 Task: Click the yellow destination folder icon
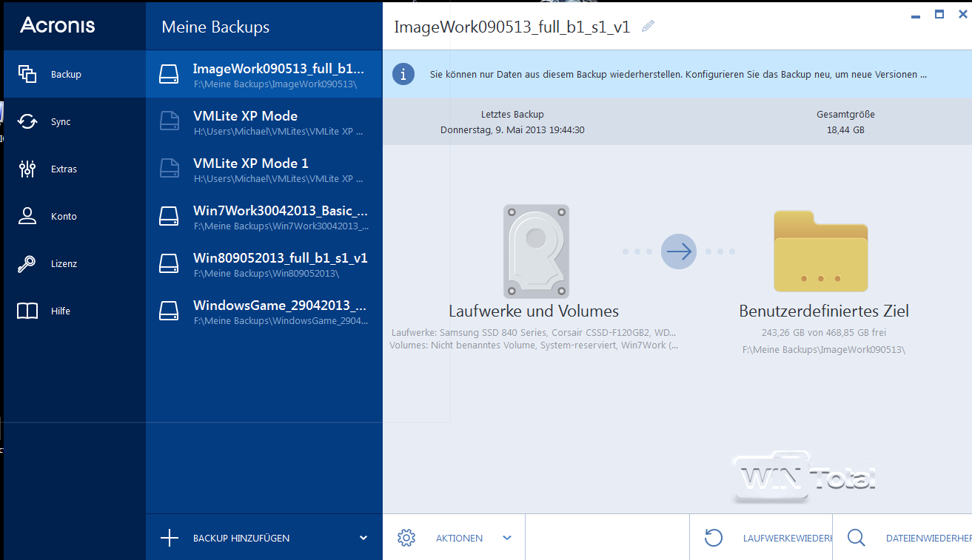(x=820, y=252)
